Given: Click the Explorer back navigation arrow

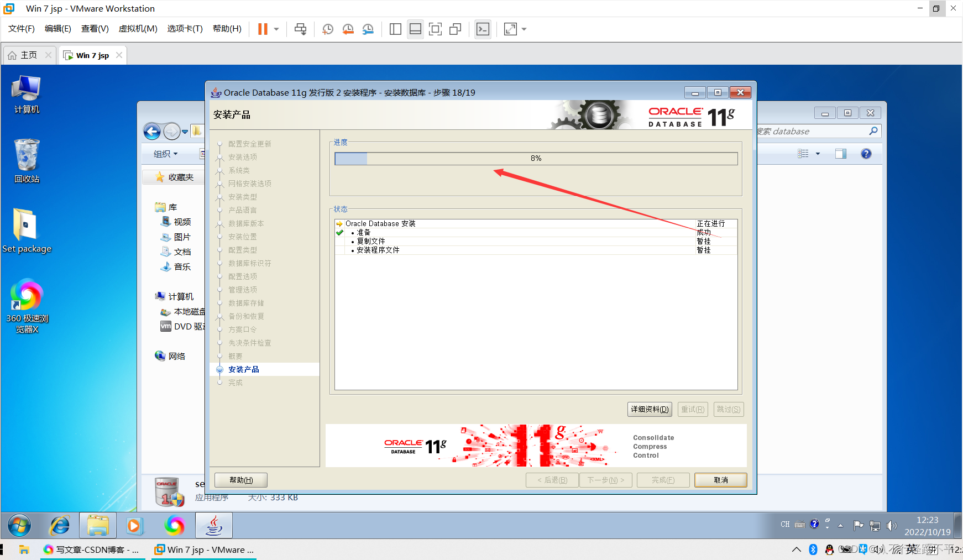Looking at the screenshot, I should 152,132.
